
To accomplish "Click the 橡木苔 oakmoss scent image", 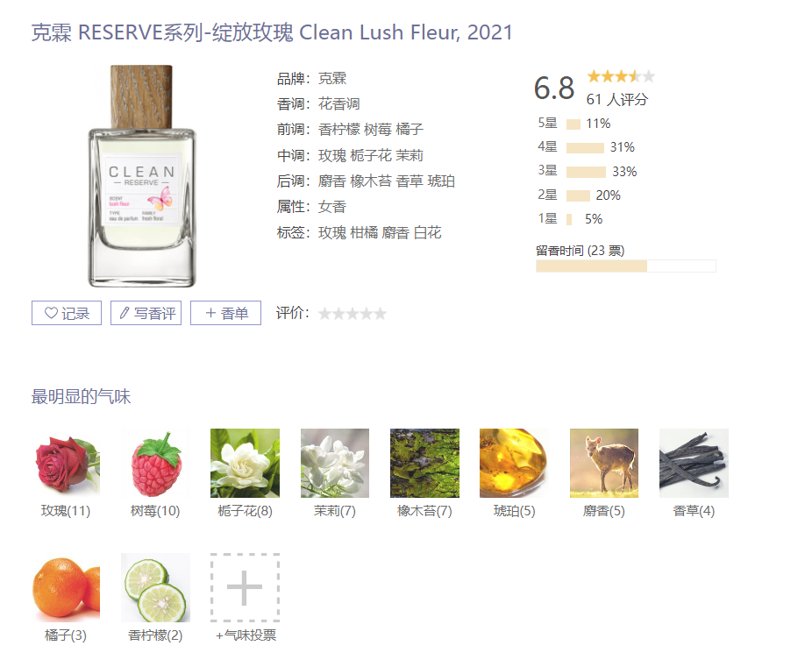I will click(x=424, y=463).
